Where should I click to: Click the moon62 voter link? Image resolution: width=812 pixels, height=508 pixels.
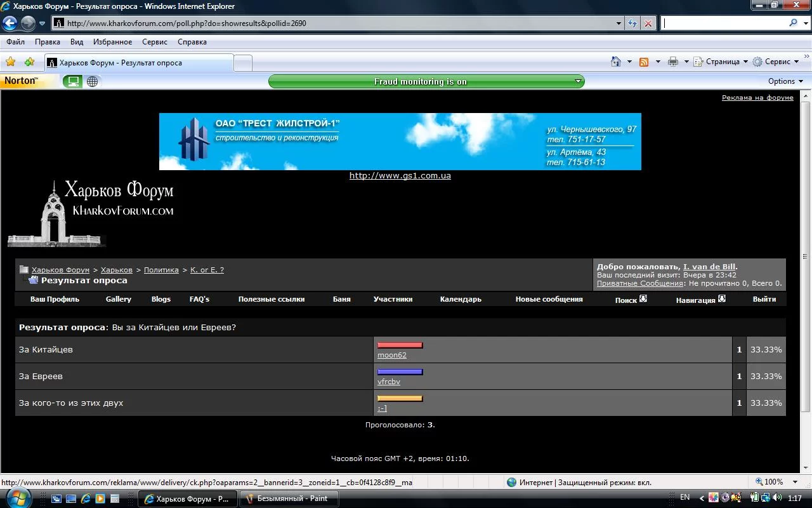[392, 355]
